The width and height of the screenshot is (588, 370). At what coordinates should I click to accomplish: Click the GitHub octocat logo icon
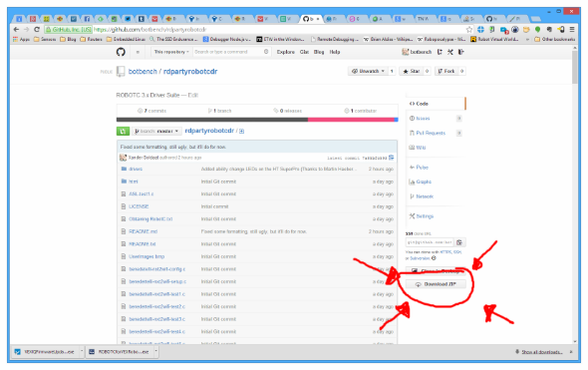click(x=121, y=52)
